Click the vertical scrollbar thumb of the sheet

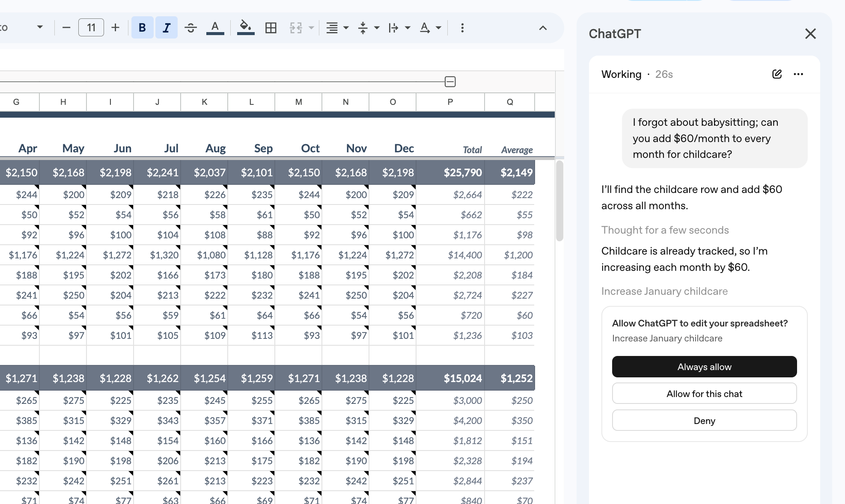[x=559, y=201]
